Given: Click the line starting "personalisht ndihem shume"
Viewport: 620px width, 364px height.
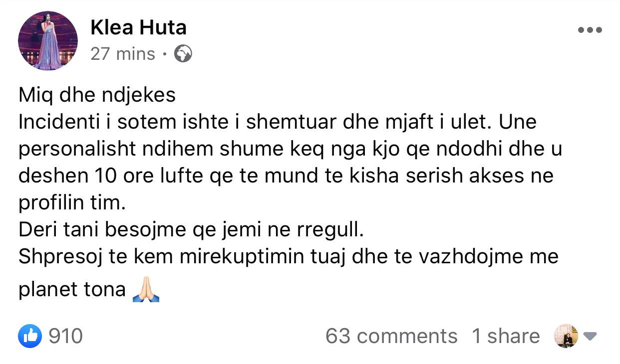Looking at the screenshot, I should tap(290, 150).
